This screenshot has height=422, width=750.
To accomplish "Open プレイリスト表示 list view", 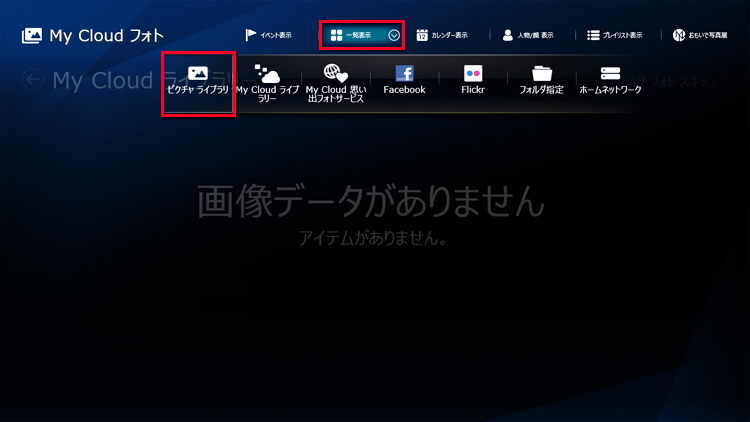I will [x=615, y=35].
